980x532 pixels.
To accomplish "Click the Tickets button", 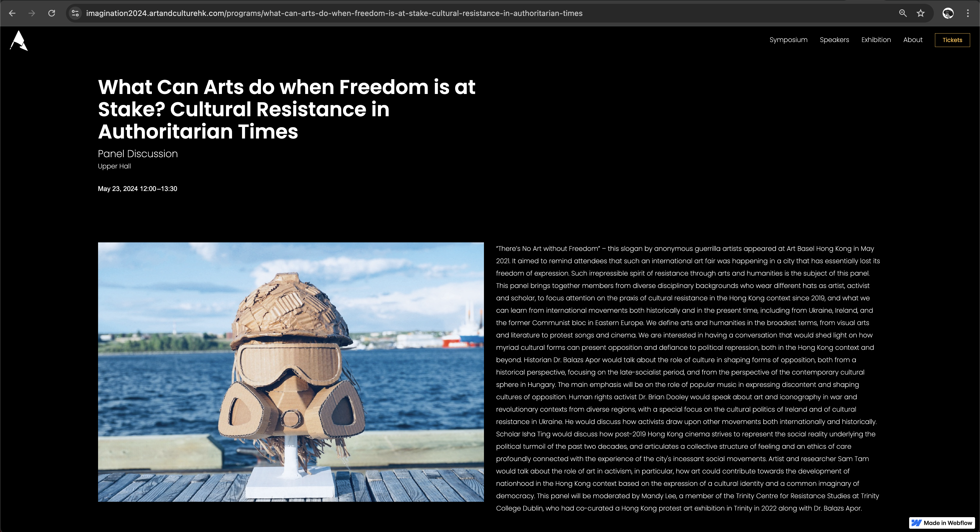I will coord(952,40).
